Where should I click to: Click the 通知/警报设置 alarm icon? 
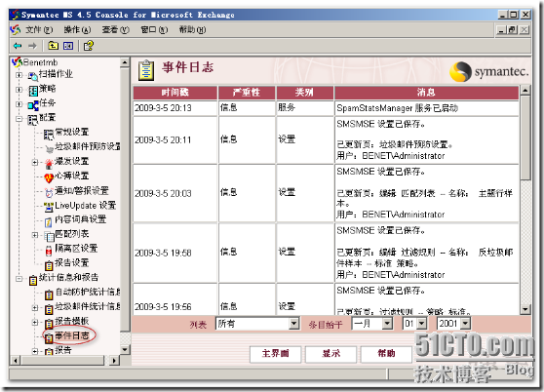(49, 192)
